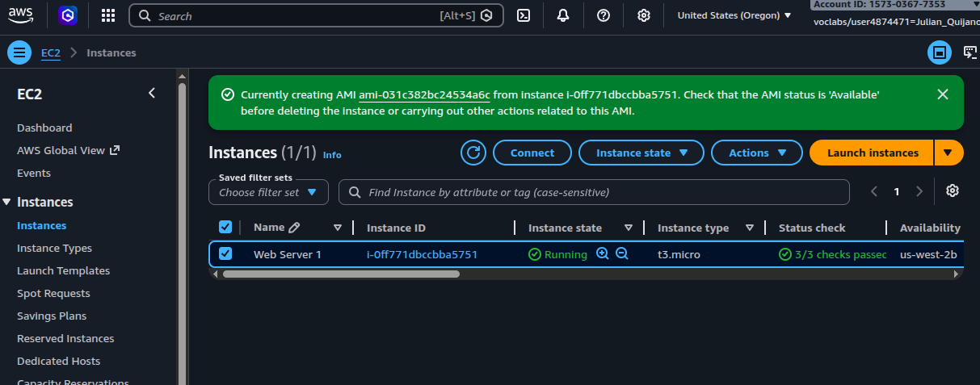Click the Info link beside Instances
The width and height of the screenshot is (980, 385).
[332, 154]
